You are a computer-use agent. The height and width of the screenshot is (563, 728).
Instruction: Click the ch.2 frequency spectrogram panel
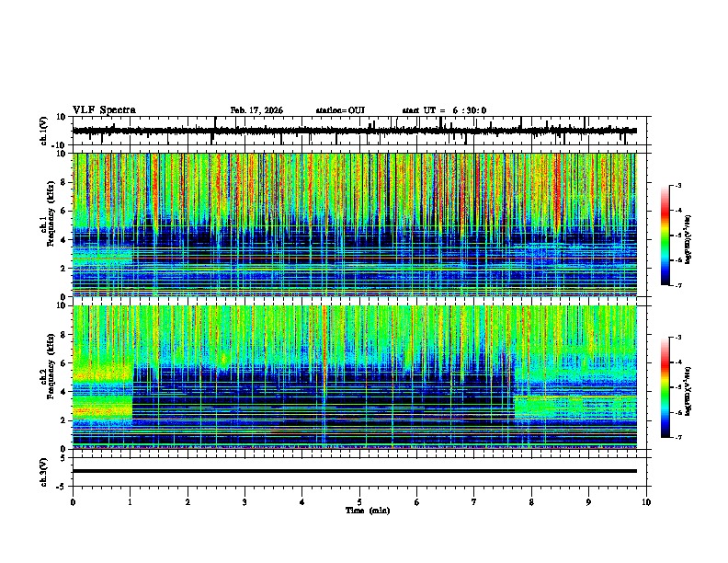click(354, 377)
